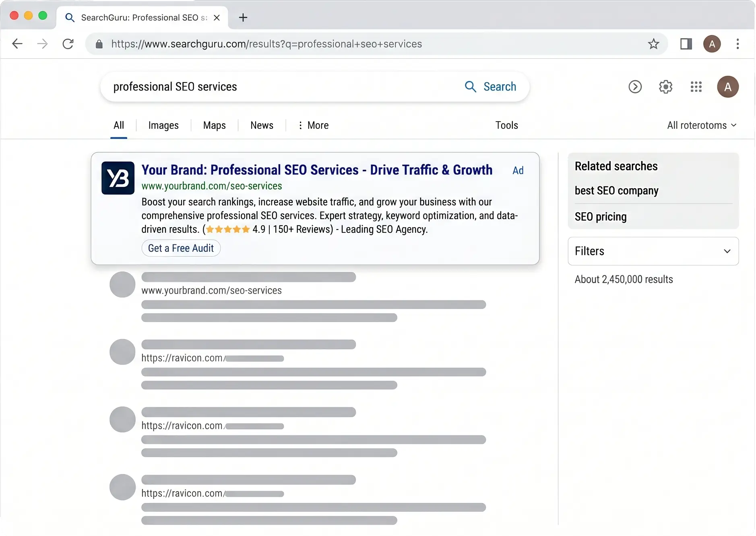Screen dimensions: 756x536
Task: Open the Your Brand ad headline link
Action: pos(317,170)
